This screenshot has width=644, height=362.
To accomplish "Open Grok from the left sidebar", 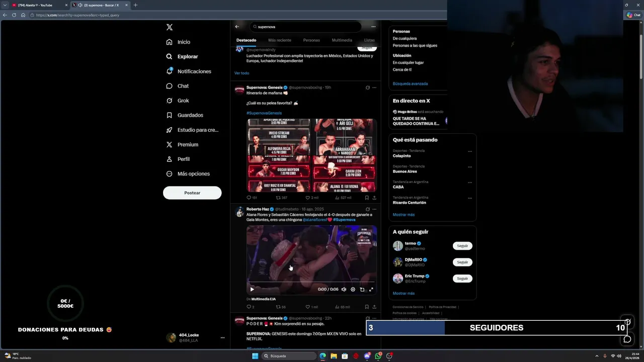I will pos(178,101).
